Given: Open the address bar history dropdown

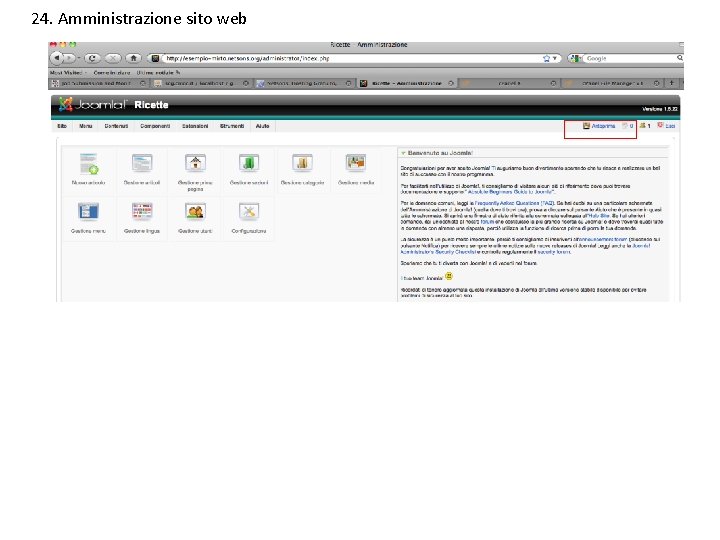Looking at the screenshot, I should pyautogui.click(x=555, y=58).
